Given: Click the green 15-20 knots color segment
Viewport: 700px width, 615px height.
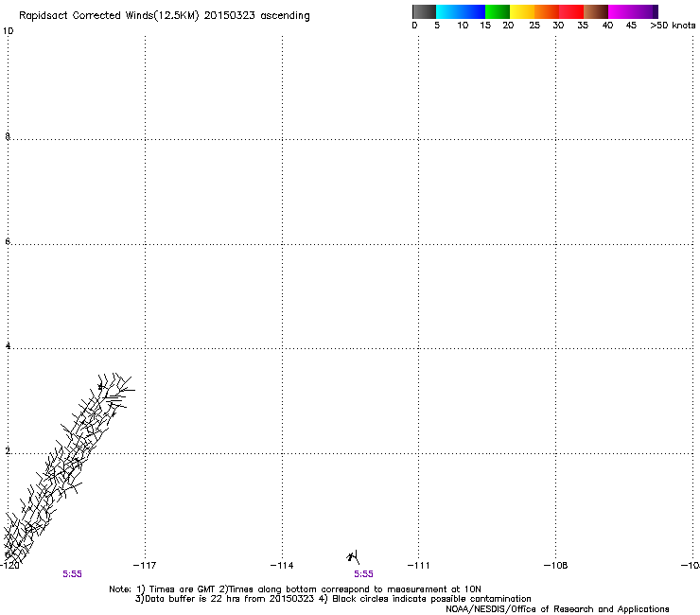Looking at the screenshot, I should click(x=498, y=11).
